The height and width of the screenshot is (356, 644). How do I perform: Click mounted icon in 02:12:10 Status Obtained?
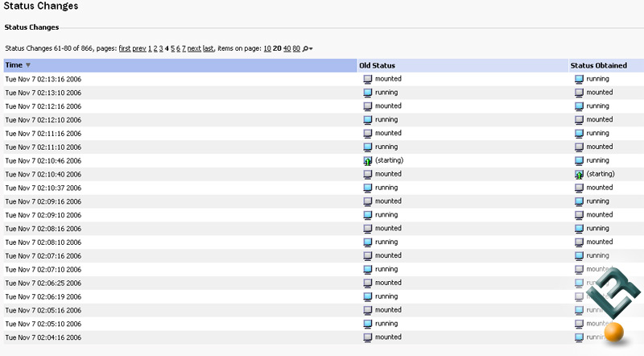[579, 120]
